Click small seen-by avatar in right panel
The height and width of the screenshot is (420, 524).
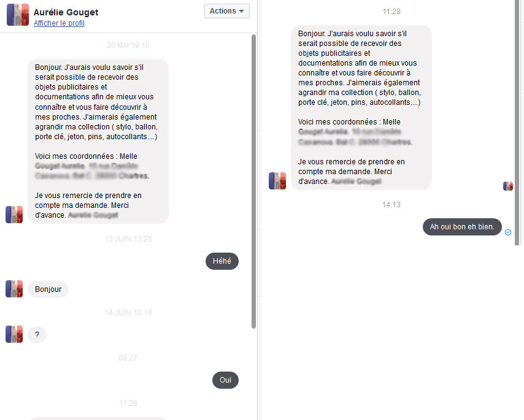click(508, 186)
